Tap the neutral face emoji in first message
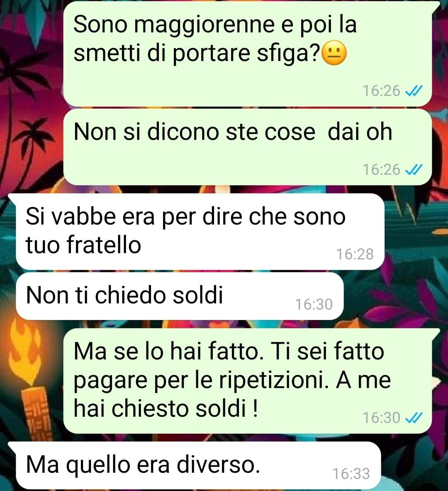Screen dimensions: 448x491 (x=334, y=54)
